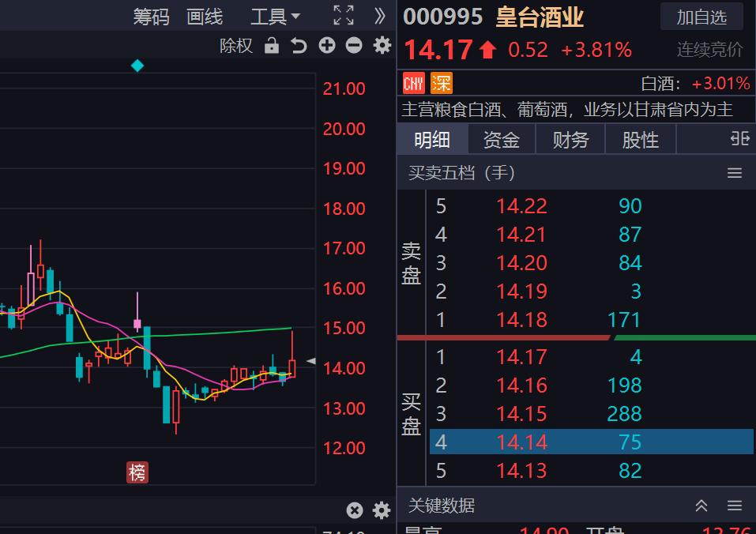The image size is (756, 534).
Task: Click the 深 Shenzhen exchange badge
Action: tap(441, 84)
